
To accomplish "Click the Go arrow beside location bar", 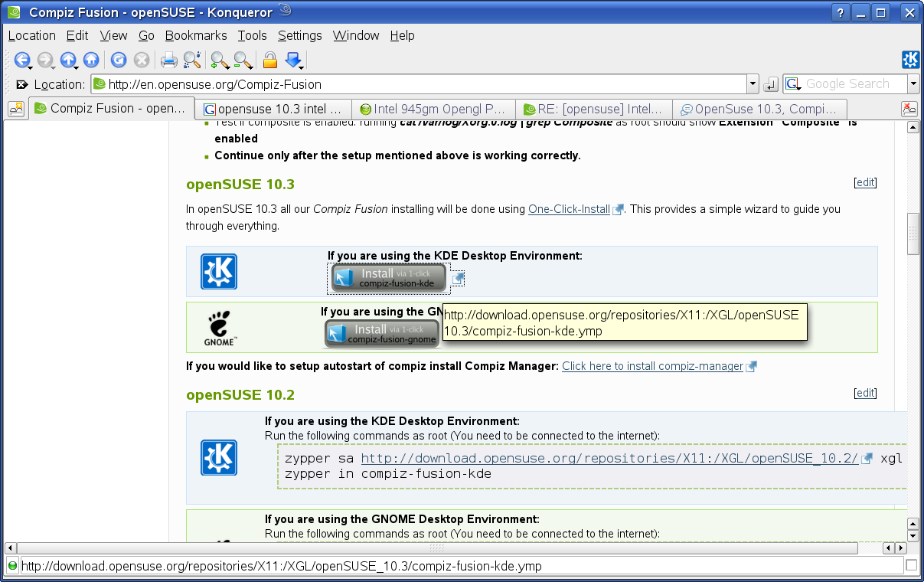I will [x=771, y=84].
